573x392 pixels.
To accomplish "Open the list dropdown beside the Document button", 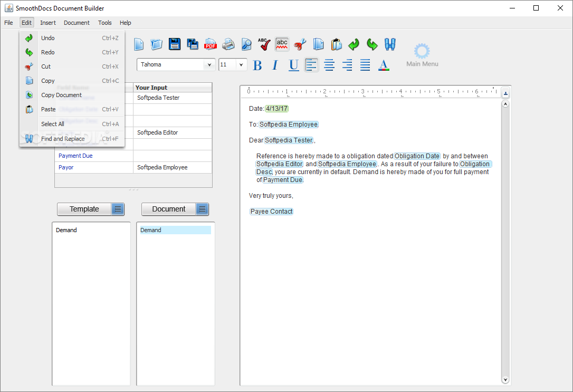I will [202, 209].
